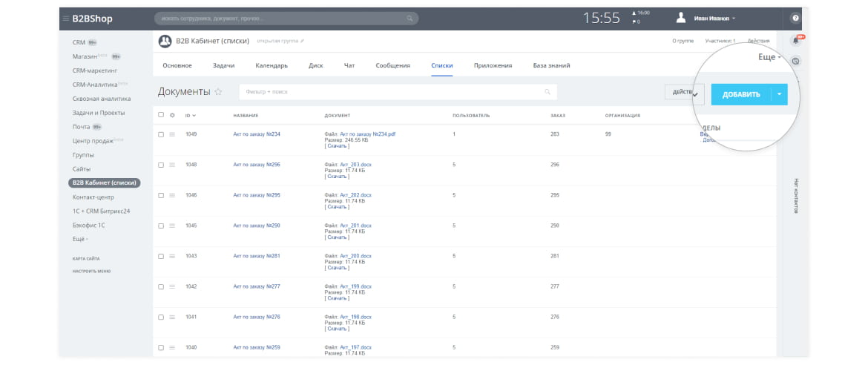Viewport: 868px width, 365px height.
Task: Open Сквозная аналитика in left sidebar
Action: click(102, 99)
